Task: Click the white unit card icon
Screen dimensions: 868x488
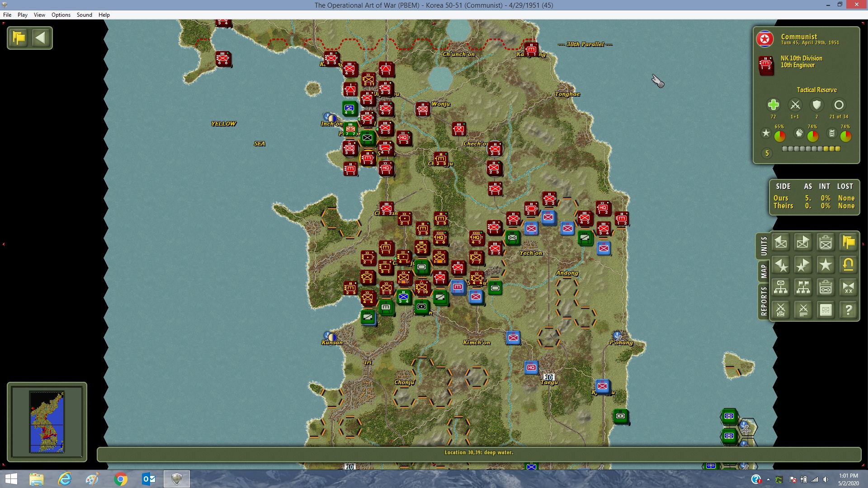Action: (x=826, y=310)
